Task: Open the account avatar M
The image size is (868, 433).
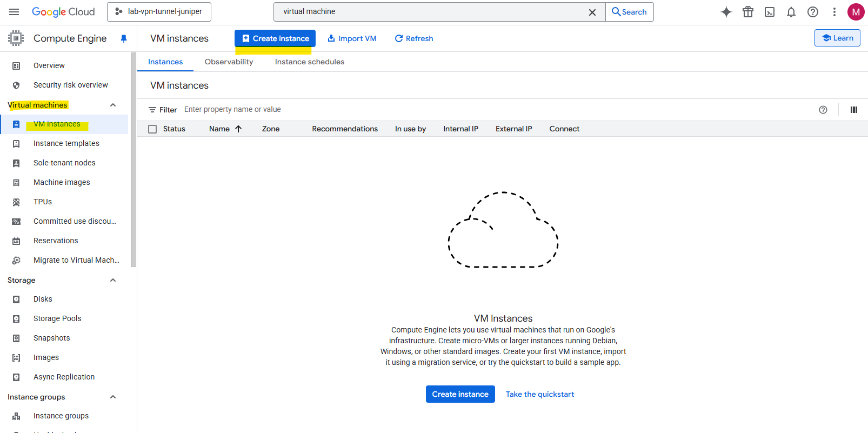Action: click(x=856, y=12)
